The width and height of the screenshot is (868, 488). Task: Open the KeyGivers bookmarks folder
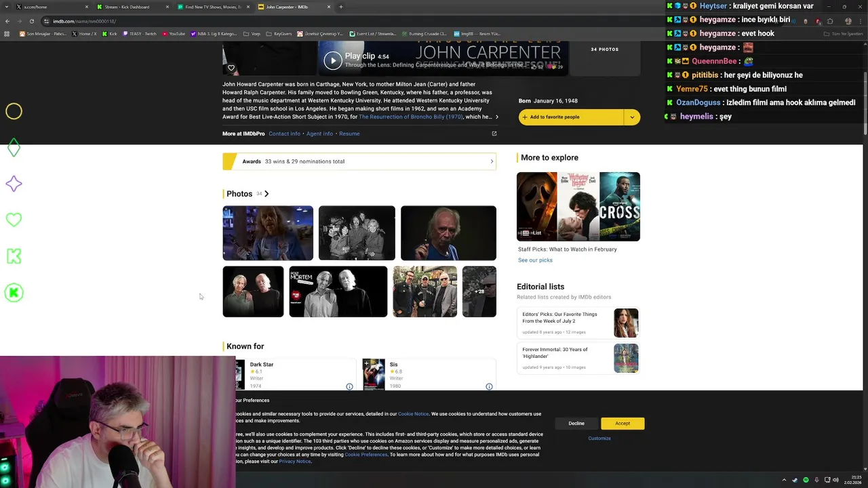click(x=279, y=33)
